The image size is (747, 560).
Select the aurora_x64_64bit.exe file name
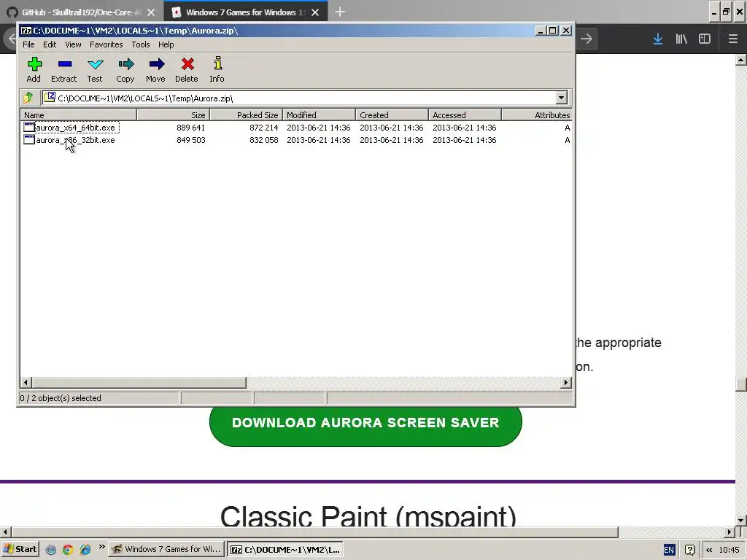point(76,128)
